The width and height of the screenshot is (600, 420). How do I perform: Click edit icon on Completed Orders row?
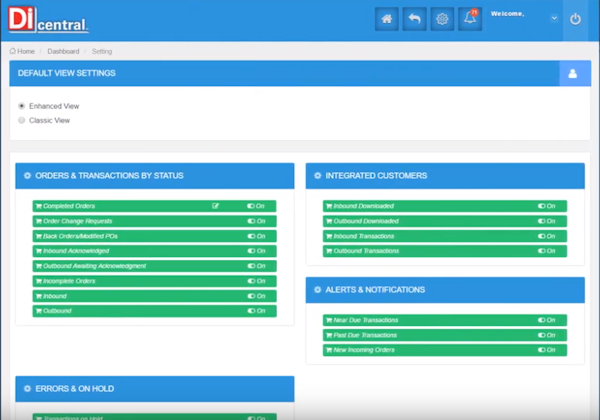pos(215,206)
